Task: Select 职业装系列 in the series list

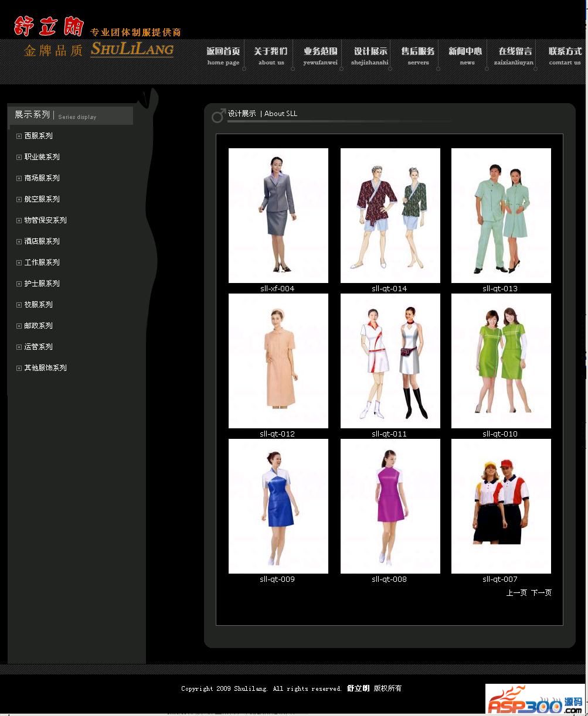Action: point(42,157)
